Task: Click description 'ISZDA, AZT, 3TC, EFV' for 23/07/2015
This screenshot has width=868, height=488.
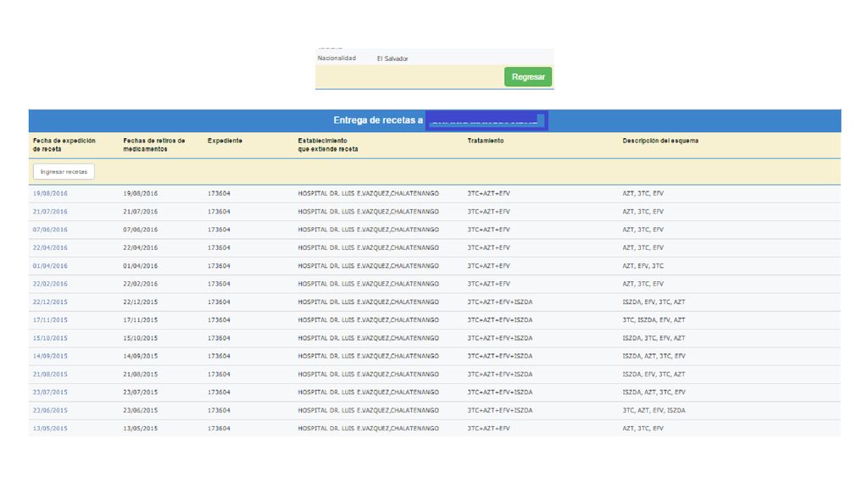Action: 654,392
